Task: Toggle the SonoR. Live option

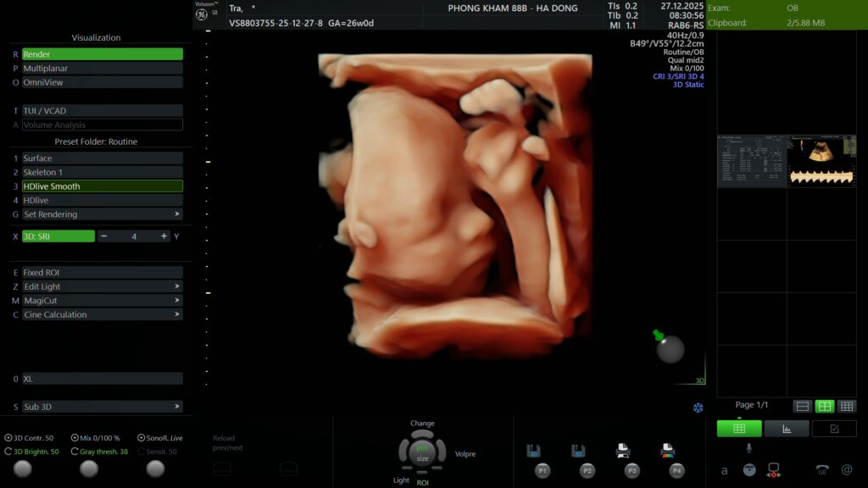Action: coord(141,438)
